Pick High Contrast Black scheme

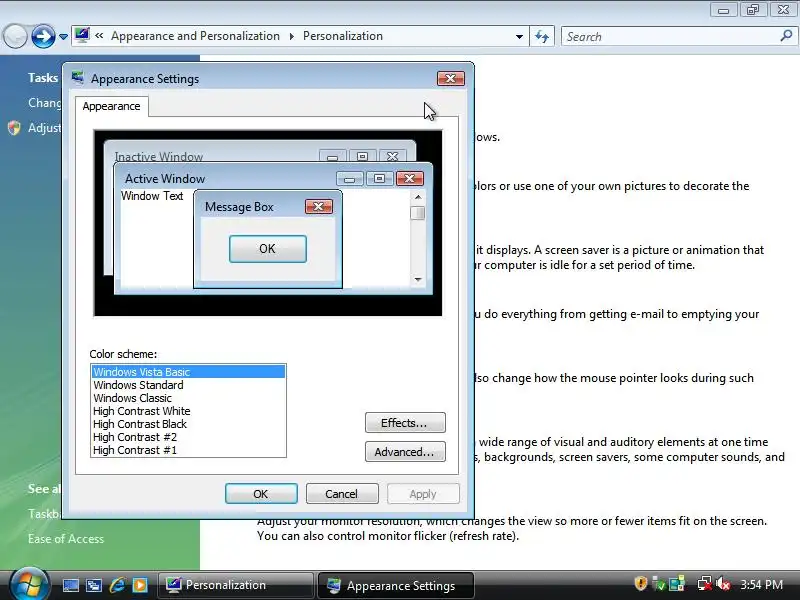click(188, 424)
